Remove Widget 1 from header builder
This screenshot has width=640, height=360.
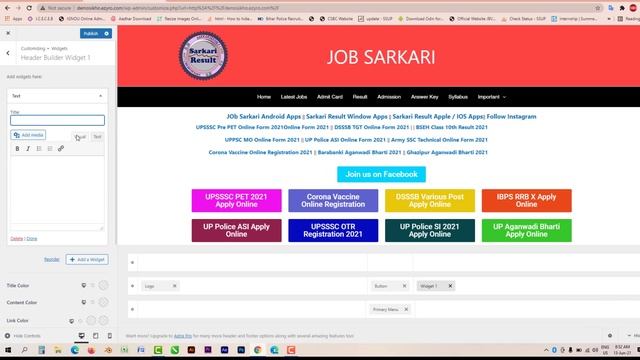click(450, 286)
